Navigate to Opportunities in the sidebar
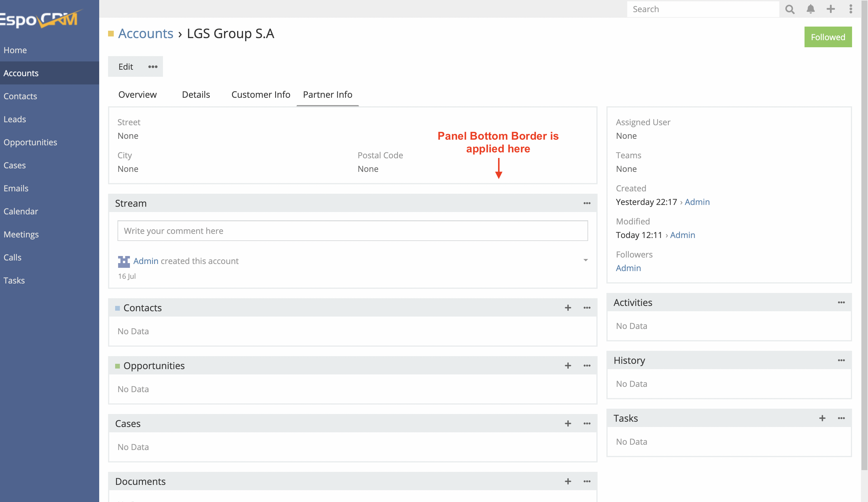 (x=31, y=142)
